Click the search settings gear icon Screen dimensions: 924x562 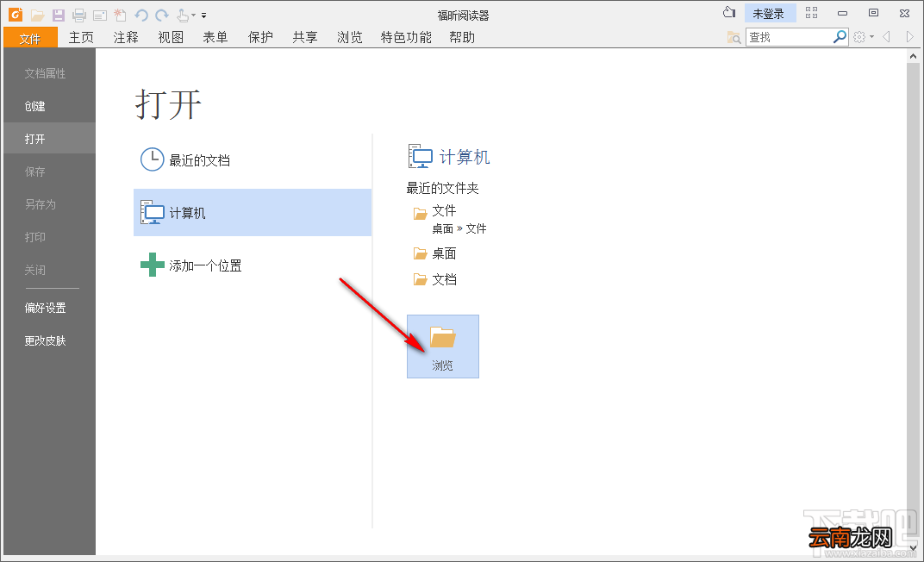(859, 37)
